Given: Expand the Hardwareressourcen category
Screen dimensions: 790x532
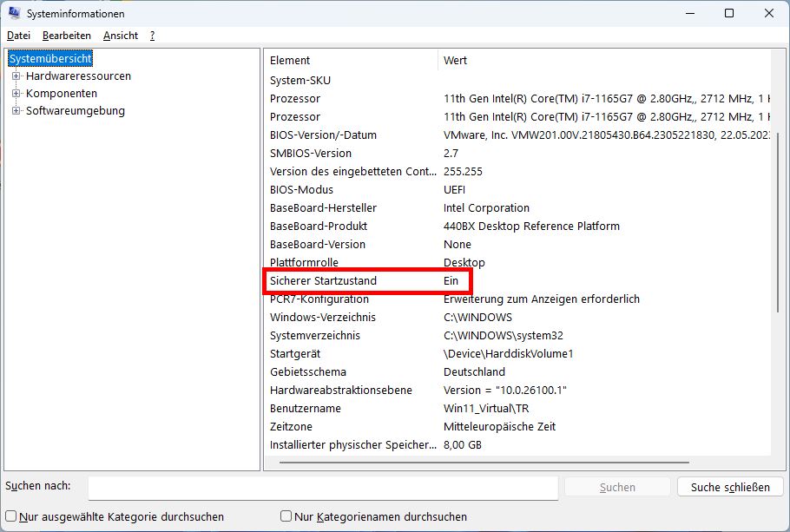Looking at the screenshot, I should (x=16, y=76).
